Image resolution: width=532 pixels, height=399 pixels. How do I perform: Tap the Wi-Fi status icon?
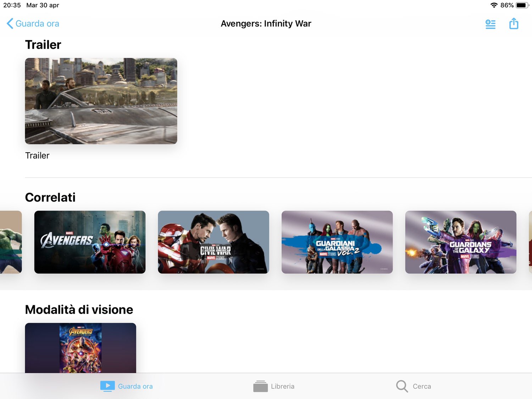point(494,5)
